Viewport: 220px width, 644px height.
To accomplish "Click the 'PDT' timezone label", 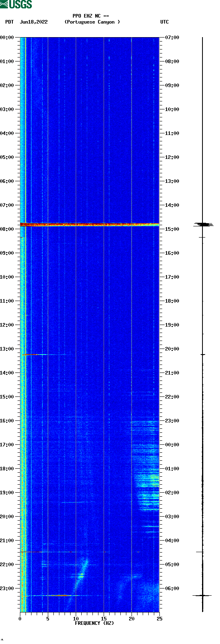I will pyautogui.click(x=9, y=22).
